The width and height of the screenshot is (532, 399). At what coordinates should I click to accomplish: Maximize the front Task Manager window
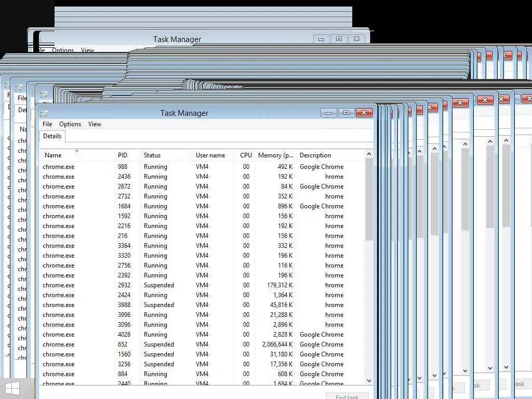coord(346,113)
